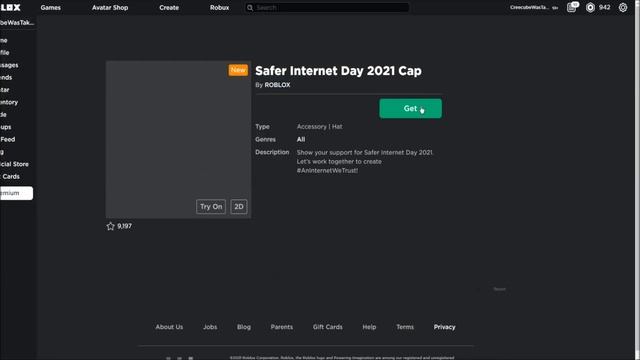View the 942 Robux balance
This screenshot has width=640, height=360.
pos(604,7)
